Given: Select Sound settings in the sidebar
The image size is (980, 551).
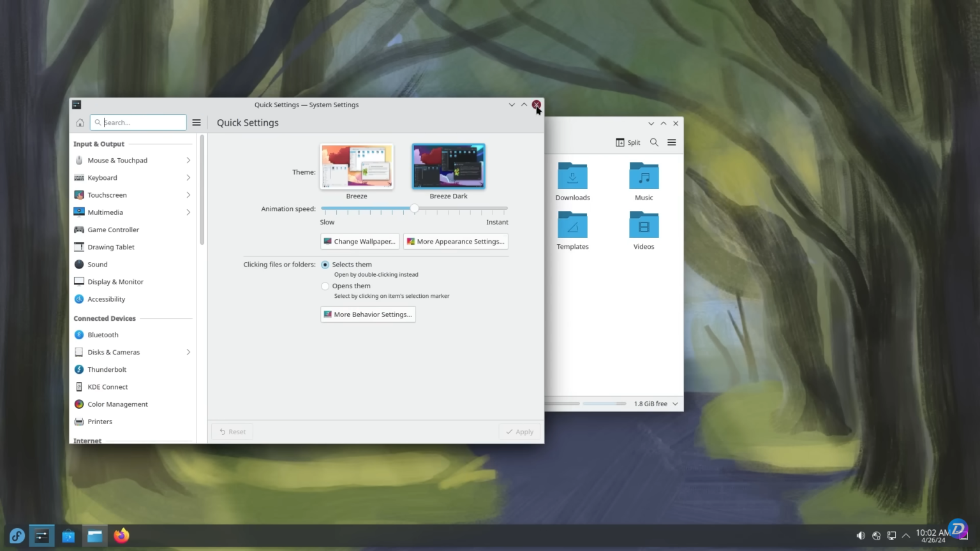Looking at the screenshot, I should [x=98, y=264].
